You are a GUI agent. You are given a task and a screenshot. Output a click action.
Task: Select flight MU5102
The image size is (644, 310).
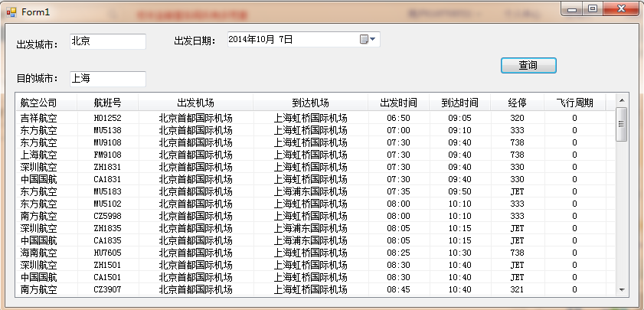108,204
